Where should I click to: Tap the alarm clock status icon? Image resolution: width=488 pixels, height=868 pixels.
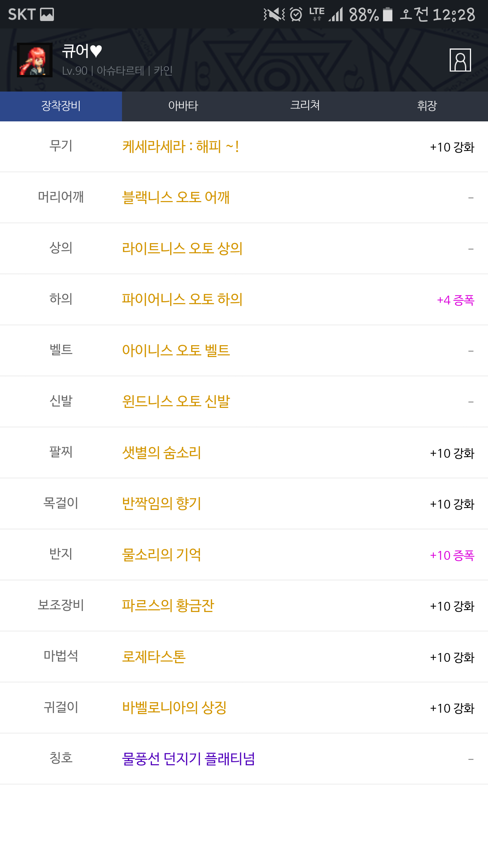click(x=296, y=15)
